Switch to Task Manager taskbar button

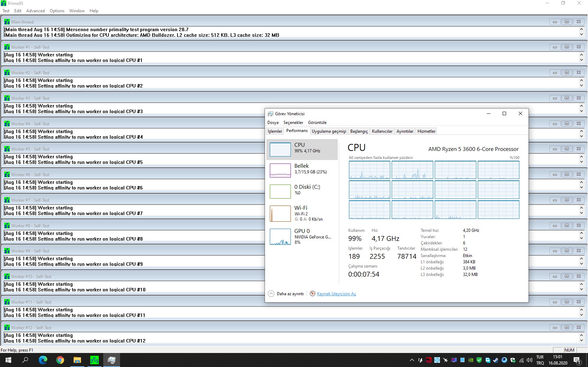(112, 360)
